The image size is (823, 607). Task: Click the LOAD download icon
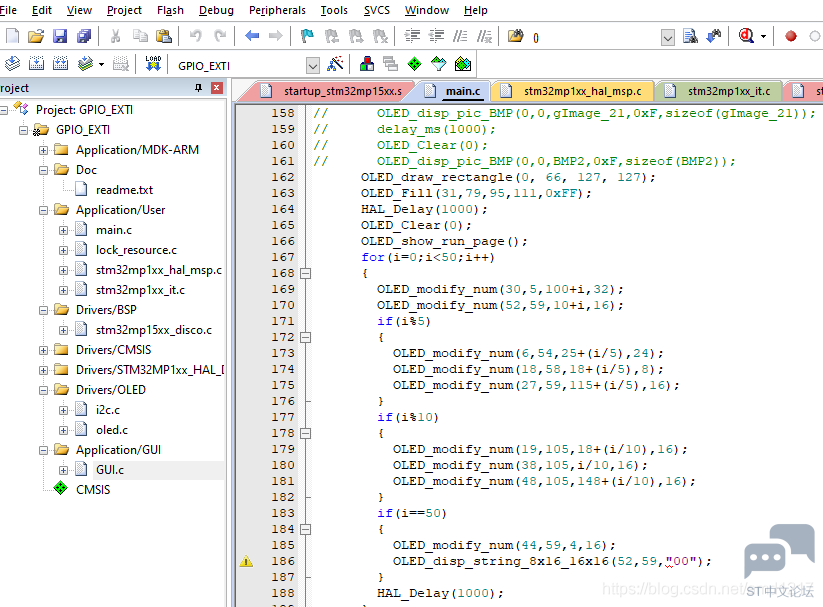click(153, 64)
